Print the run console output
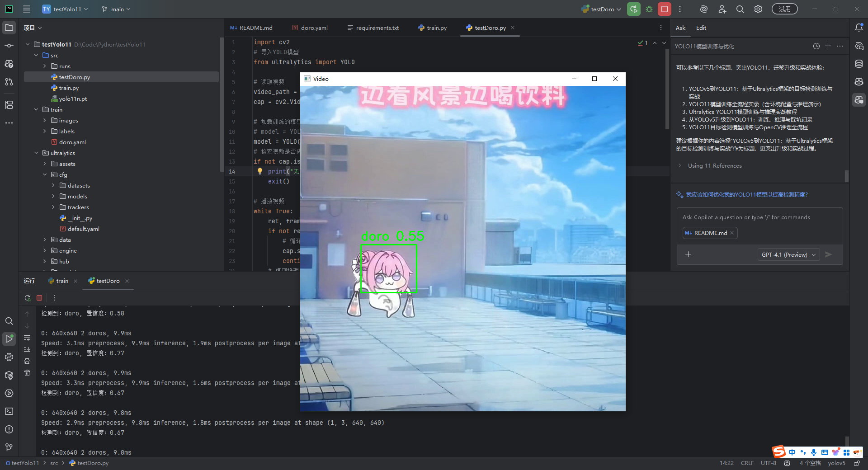The height and width of the screenshot is (470, 868). tap(27, 361)
